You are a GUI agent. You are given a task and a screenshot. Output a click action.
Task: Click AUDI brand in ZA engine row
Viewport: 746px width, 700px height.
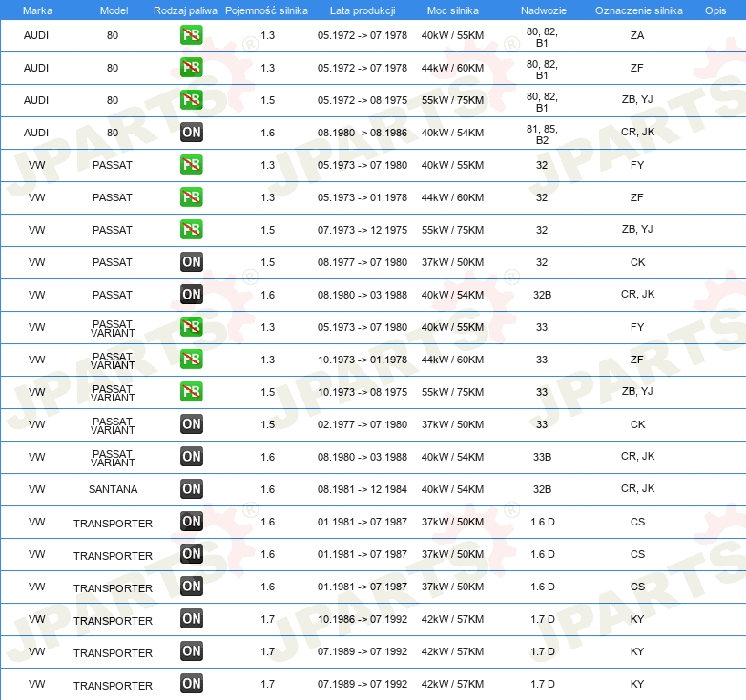coord(36,35)
